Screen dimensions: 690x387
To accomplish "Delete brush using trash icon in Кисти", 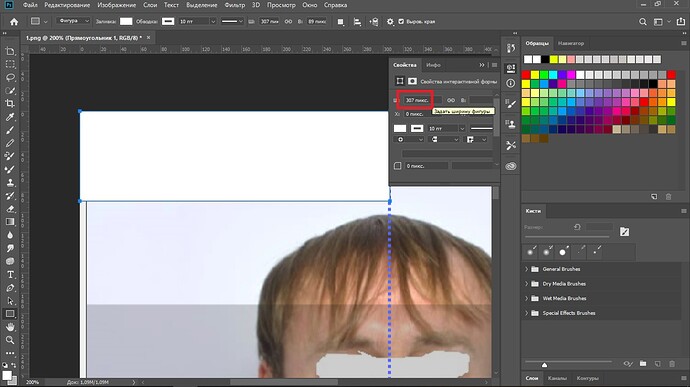I will click(672, 364).
